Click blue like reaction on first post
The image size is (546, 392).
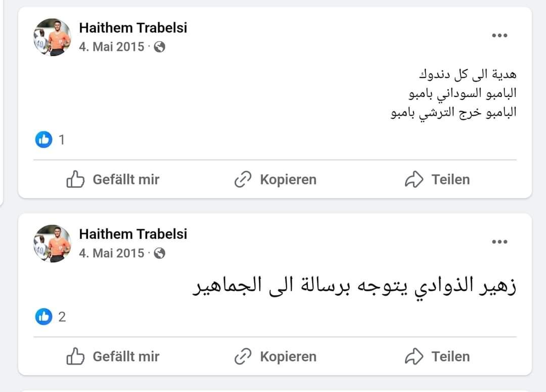(x=44, y=139)
